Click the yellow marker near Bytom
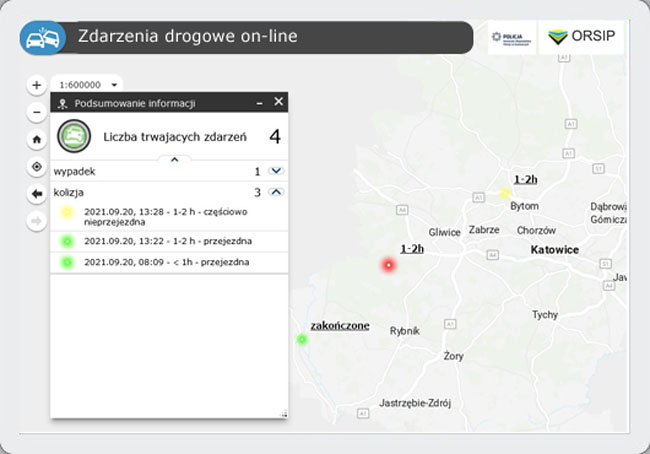This screenshot has height=454, width=650. point(506,193)
